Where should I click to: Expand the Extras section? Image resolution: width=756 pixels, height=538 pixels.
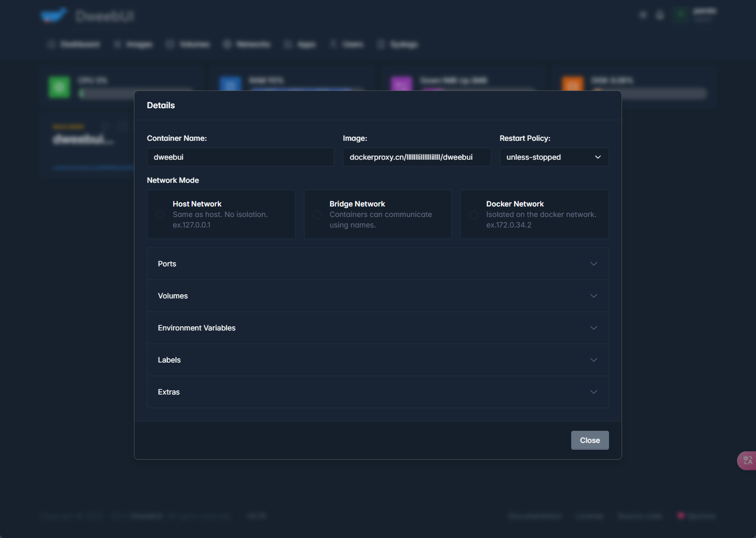click(x=378, y=392)
